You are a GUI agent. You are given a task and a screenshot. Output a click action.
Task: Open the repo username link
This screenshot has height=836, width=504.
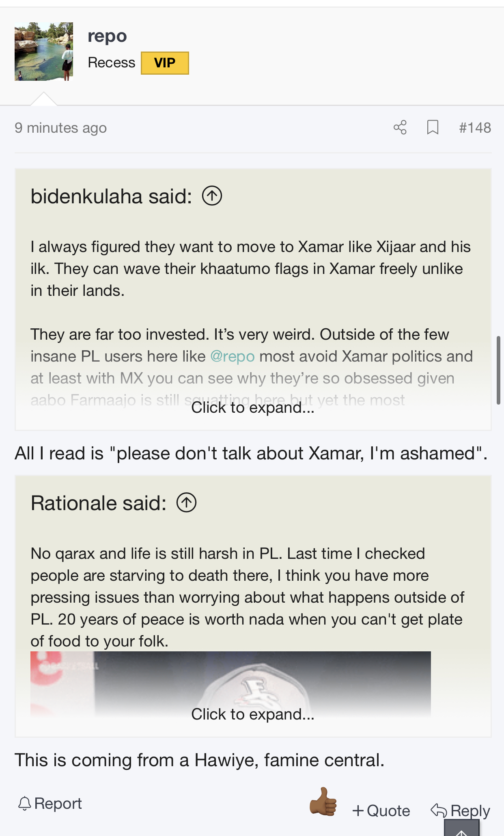click(107, 36)
